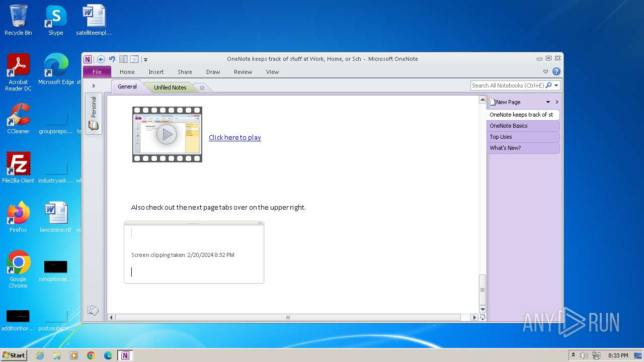Open the Windows Start menu

[14, 355]
